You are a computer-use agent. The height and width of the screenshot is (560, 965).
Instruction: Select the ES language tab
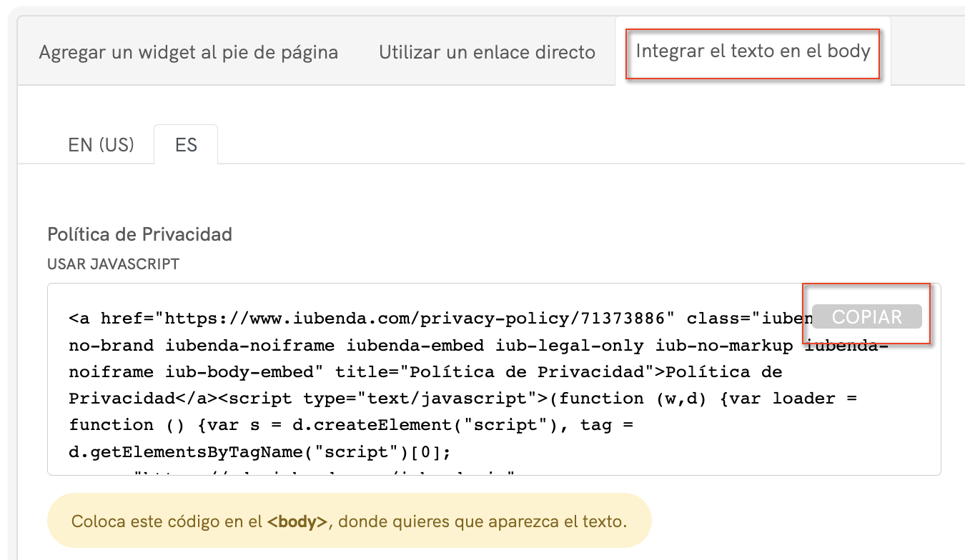186,144
